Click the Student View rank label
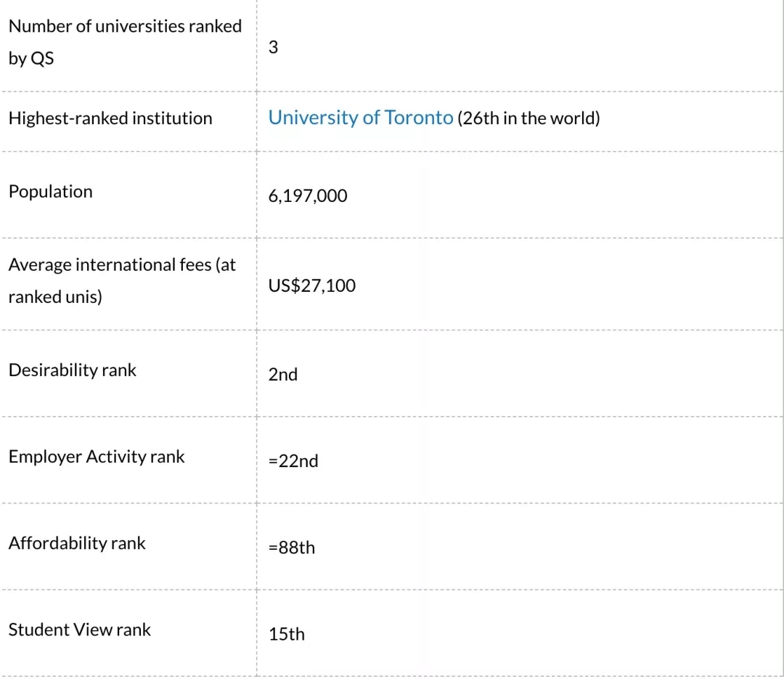Screen dimensions: 784x679 tap(80, 630)
